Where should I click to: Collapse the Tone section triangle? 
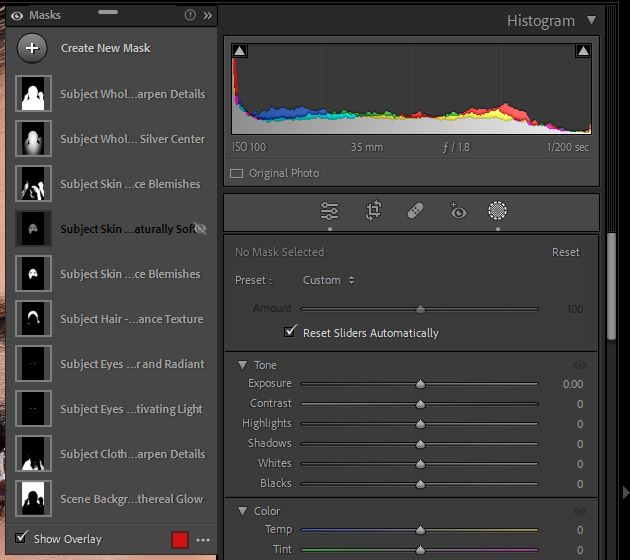pyautogui.click(x=243, y=366)
